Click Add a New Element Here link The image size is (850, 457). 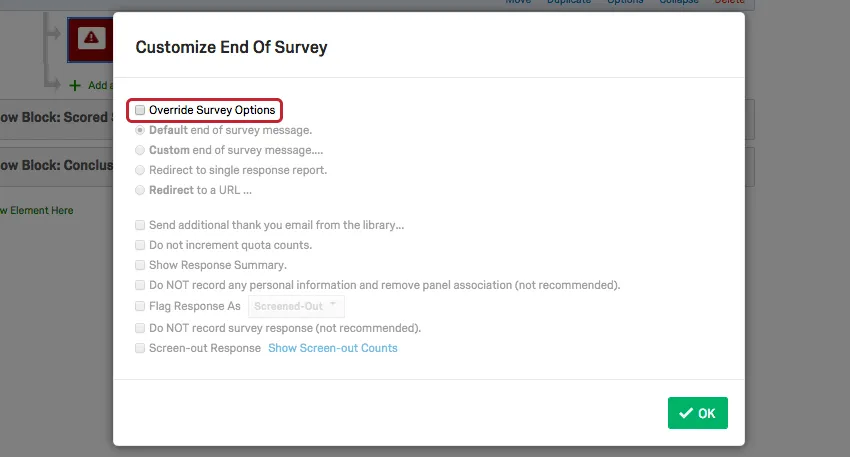click(38, 210)
